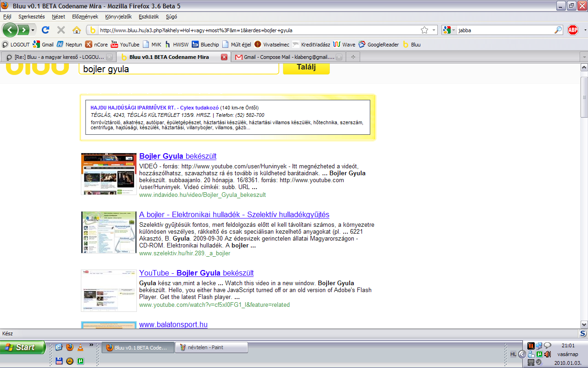Viewport: 588px width, 368px height.
Task: Expand the quick launch overflow chevron
Action: click(x=91, y=344)
